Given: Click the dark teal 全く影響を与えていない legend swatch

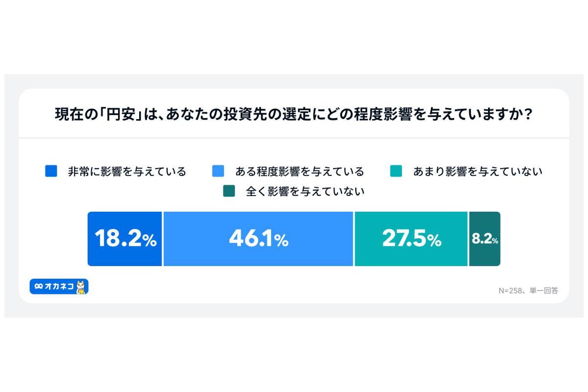Looking at the screenshot, I should 229,191.
